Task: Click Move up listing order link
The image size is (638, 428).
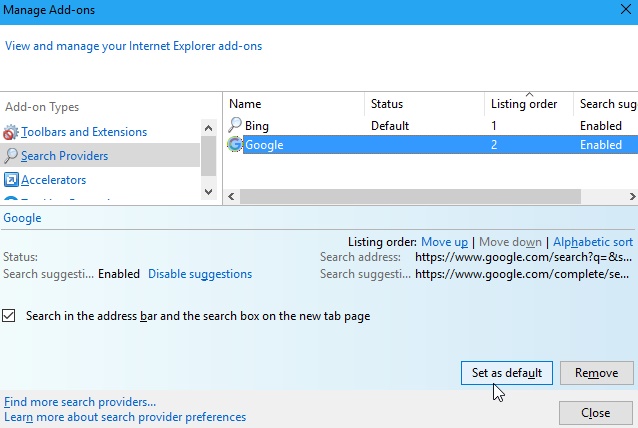Action: click(444, 242)
